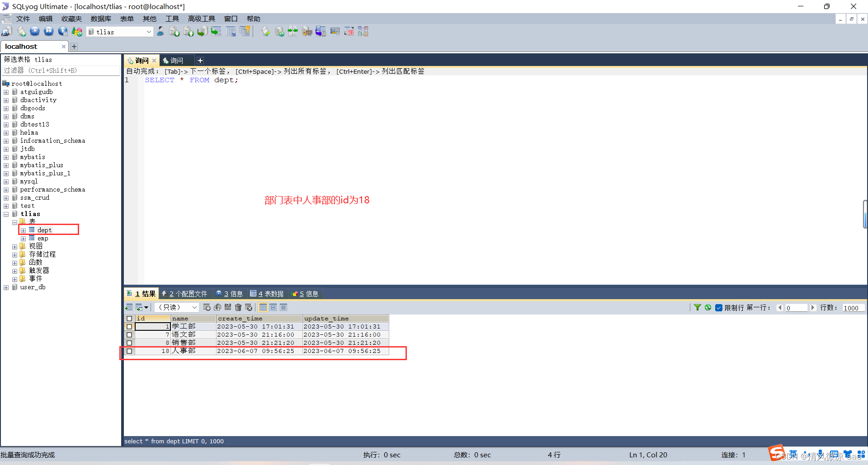Switch result to text view icon

[283, 307]
